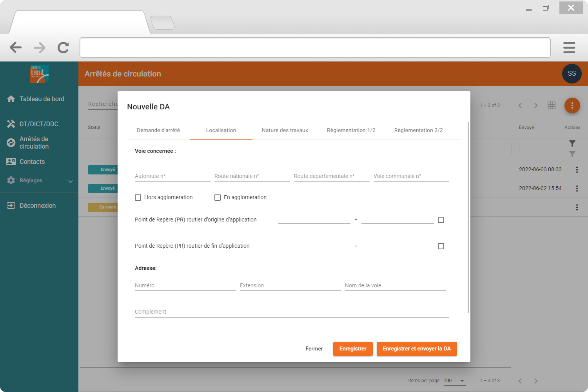Switch to Demande d'arrêté tab

tap(158, 130)
